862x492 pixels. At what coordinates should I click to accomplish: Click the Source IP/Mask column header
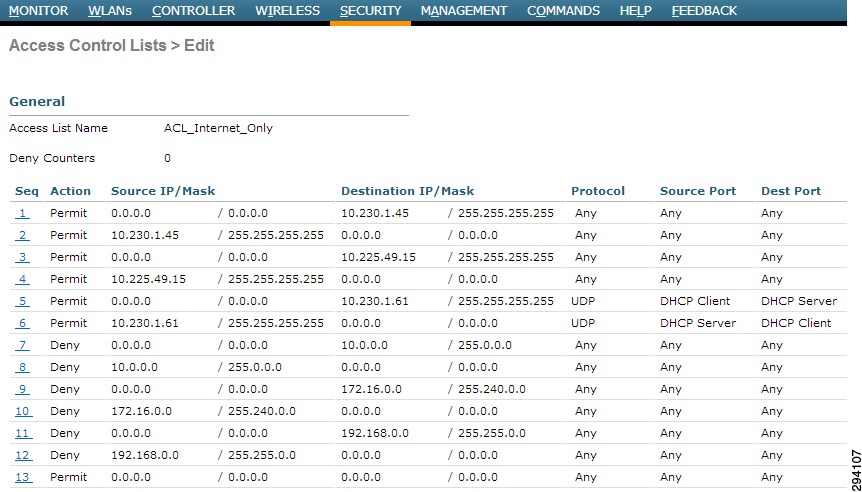tap(163, 191)
